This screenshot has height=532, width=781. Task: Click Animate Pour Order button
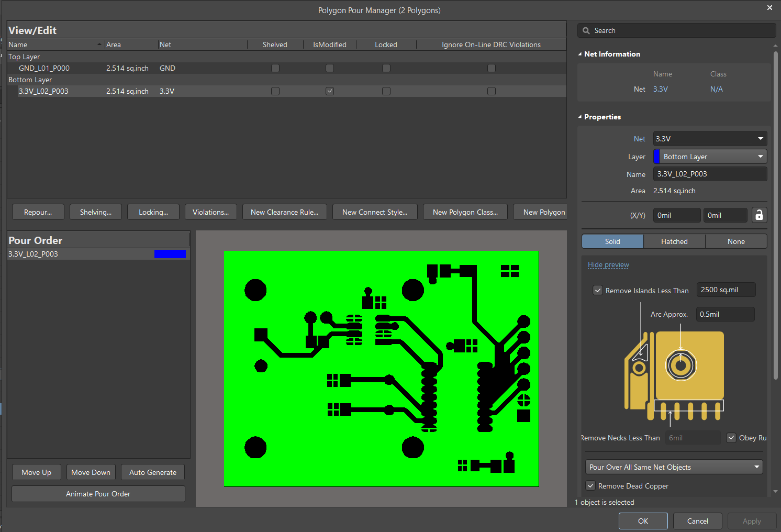click(x=98, y=494)
